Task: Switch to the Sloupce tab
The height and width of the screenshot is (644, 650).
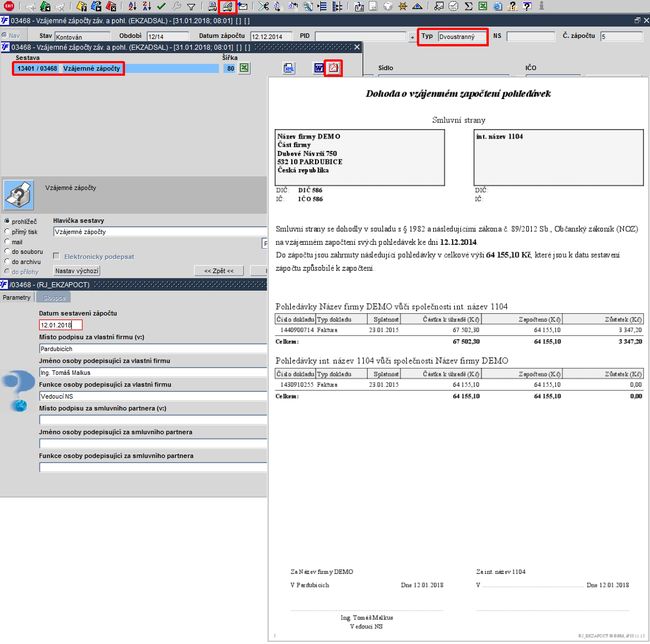Action: 54,297
